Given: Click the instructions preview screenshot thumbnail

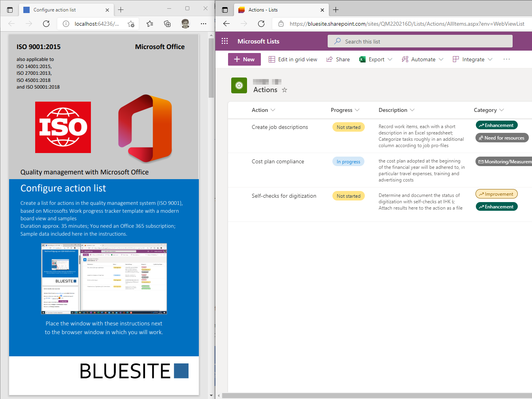Looking at the screenshot, I should (104, 279).
